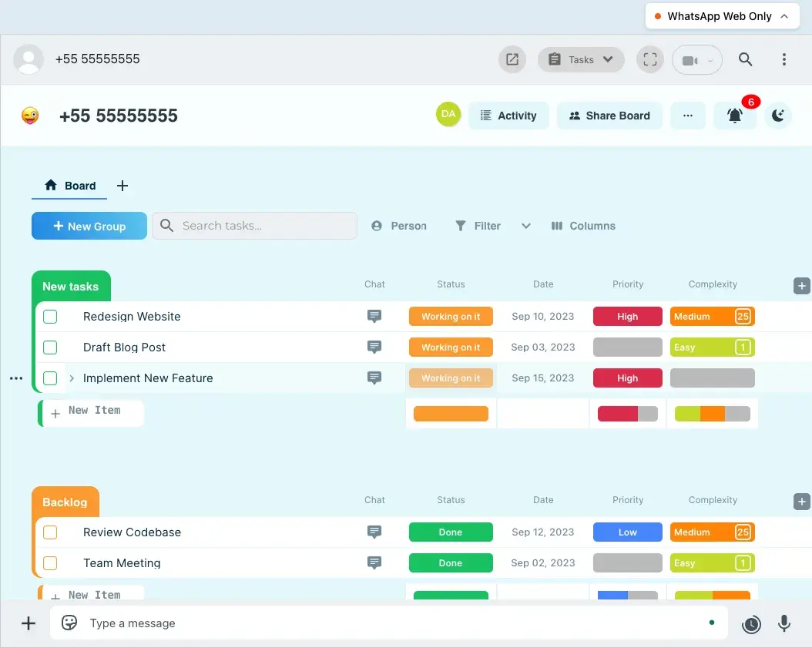
Task: Click the Medium complexity swatch for Redesign Website
Action: coord(712,316)
